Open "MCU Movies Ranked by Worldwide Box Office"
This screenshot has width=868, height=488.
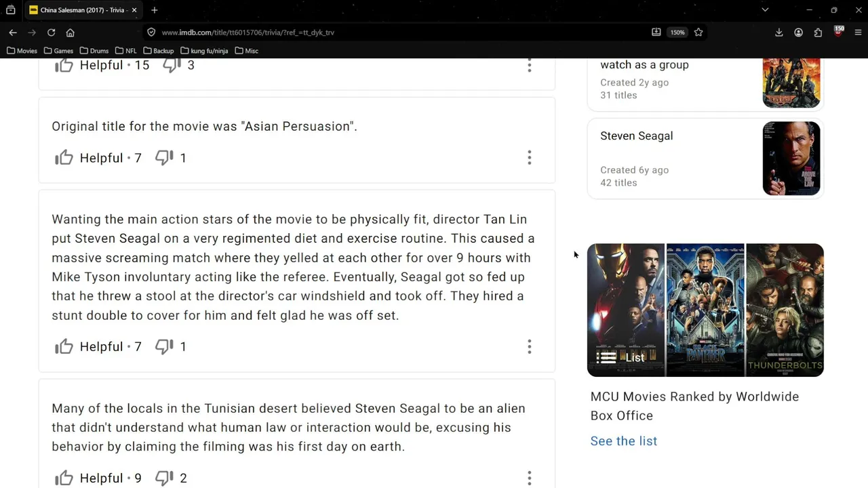click(694, 406)
